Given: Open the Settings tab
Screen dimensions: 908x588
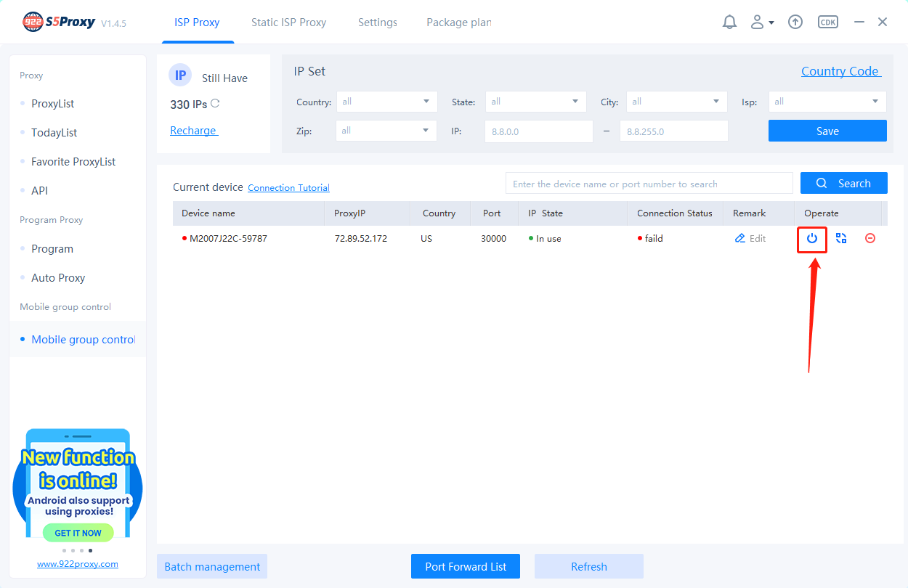Looking at the screenshot, I should tap(378, 23).
